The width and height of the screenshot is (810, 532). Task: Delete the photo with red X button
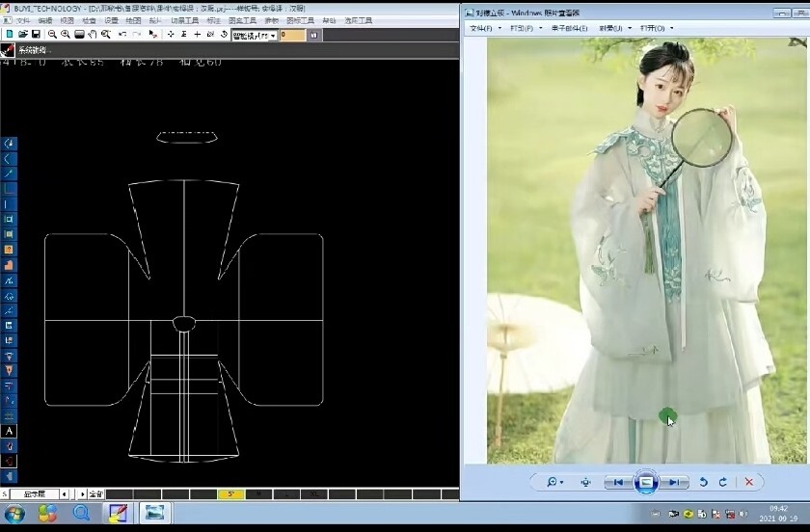pyautogui.click(x=748, y=482)
